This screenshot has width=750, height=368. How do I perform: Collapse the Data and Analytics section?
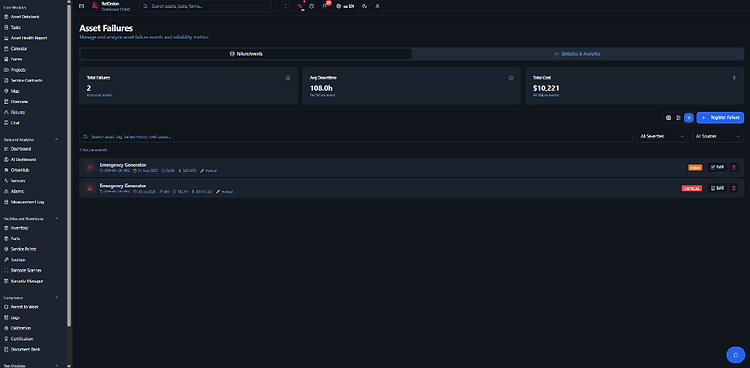pyautogui.click(x=56, y=140)
